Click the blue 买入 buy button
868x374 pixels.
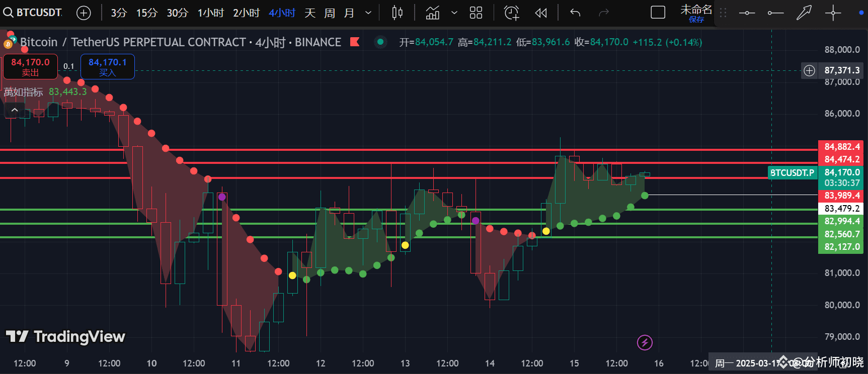[x=108, y=67]
